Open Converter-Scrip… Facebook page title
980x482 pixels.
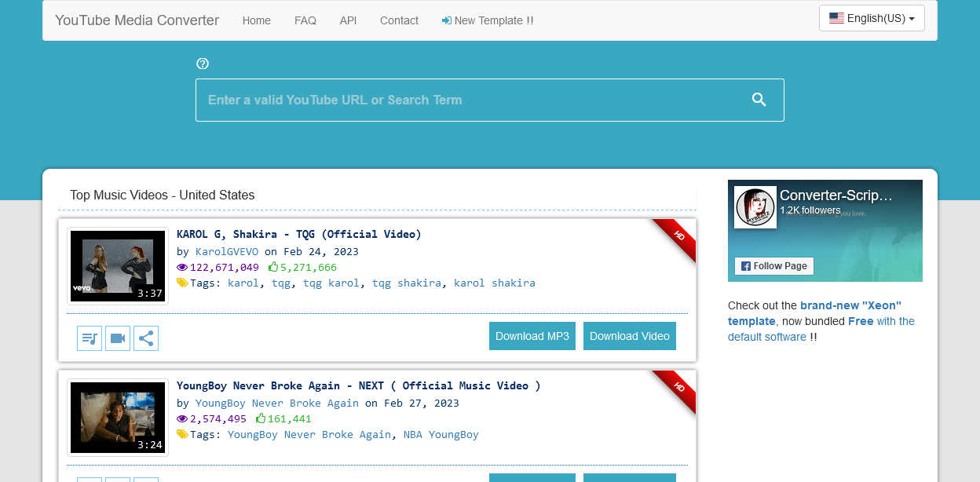[x=836, y=195]
